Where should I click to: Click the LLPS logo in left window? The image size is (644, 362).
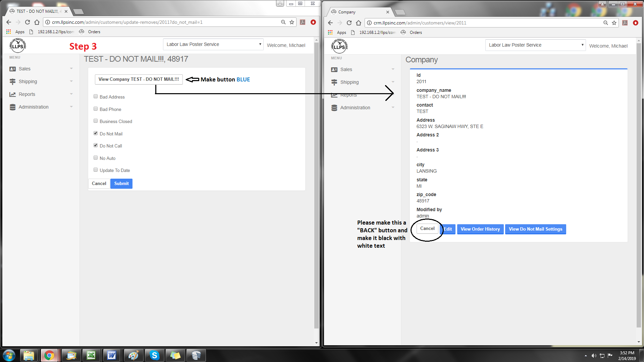17,46
